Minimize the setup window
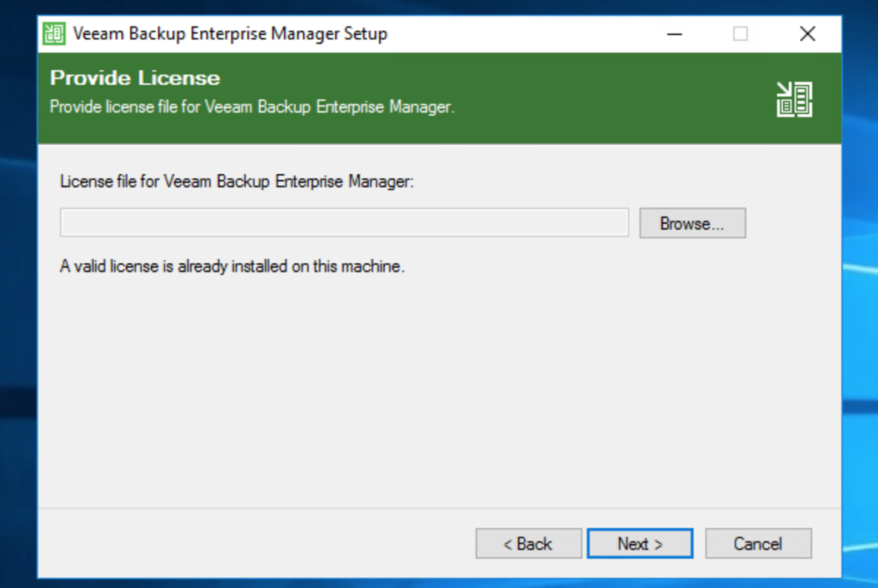The image size is (878, 588). click(x=675, y=34)
